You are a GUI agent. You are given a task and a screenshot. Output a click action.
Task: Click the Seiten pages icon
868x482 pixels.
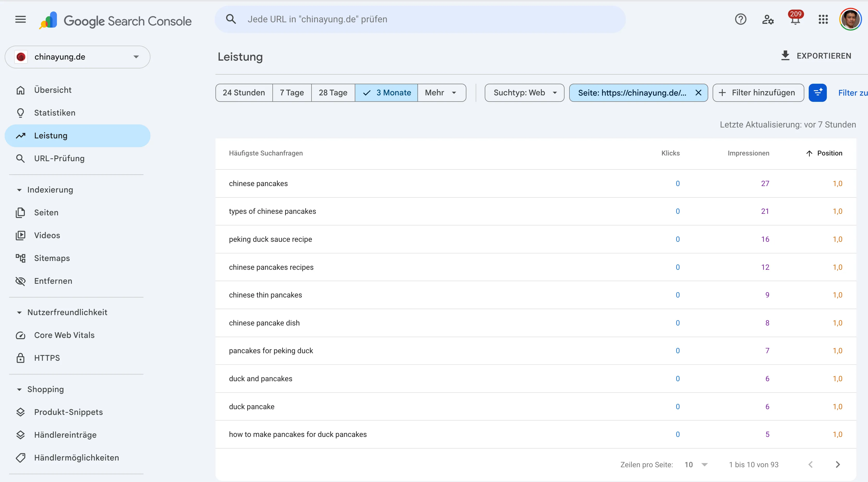tap(20, 212)
